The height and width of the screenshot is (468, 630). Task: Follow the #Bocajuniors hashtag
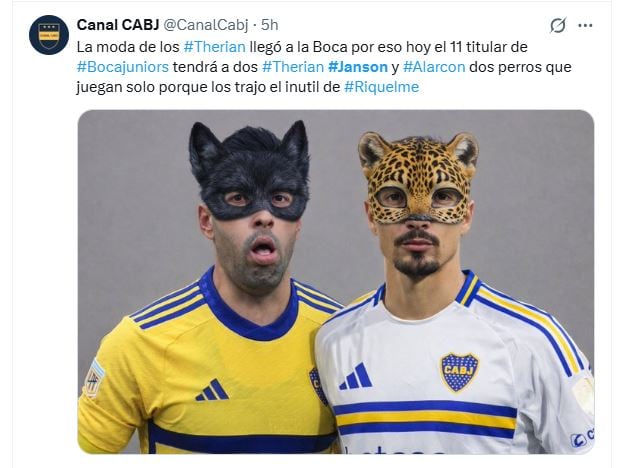123,67
